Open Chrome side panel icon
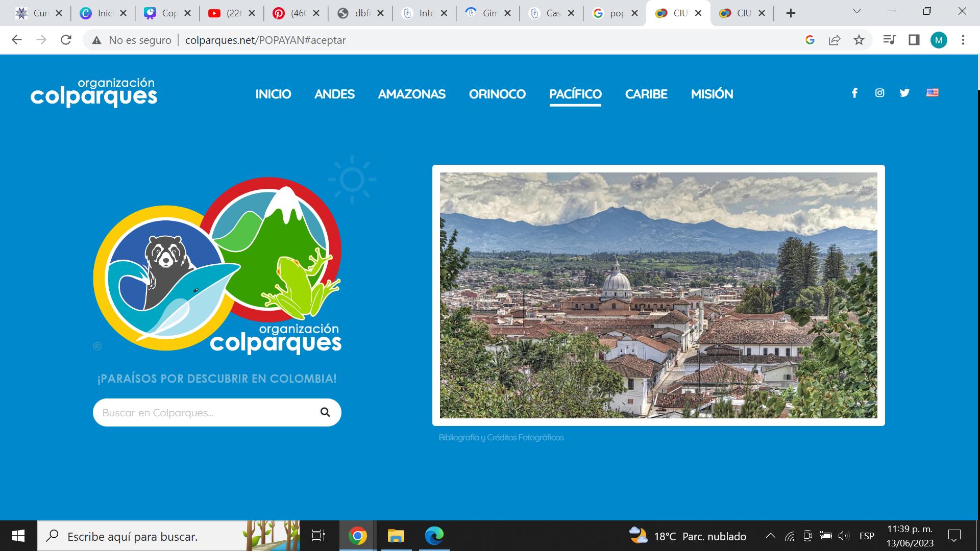Viewport: 980px width, 551px height. coord(914,40)
